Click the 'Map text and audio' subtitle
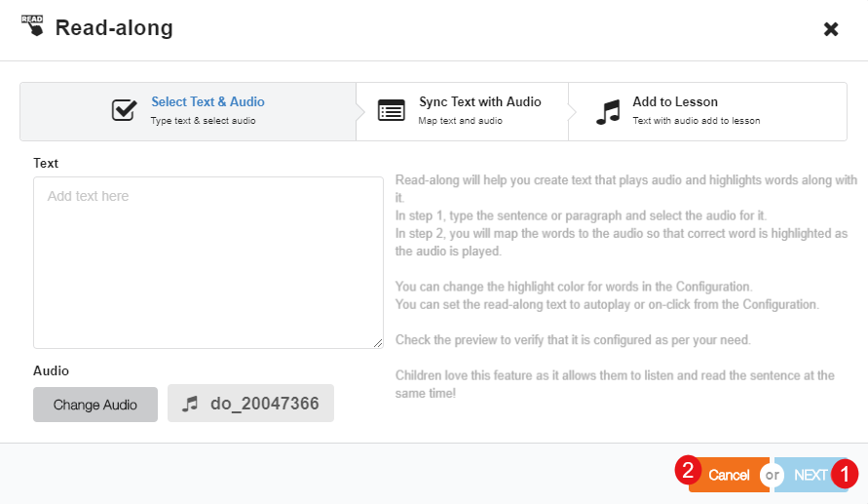 click(x=461, y=121)
